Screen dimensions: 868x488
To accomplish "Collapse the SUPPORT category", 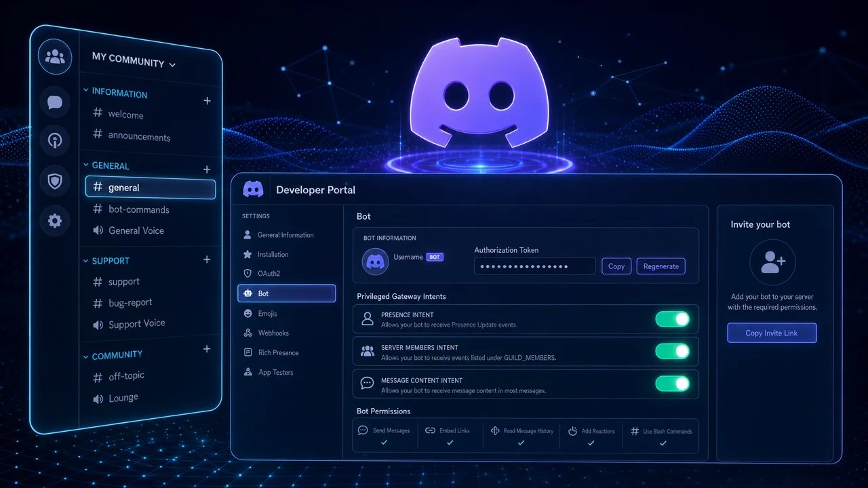I will point(106,261).
